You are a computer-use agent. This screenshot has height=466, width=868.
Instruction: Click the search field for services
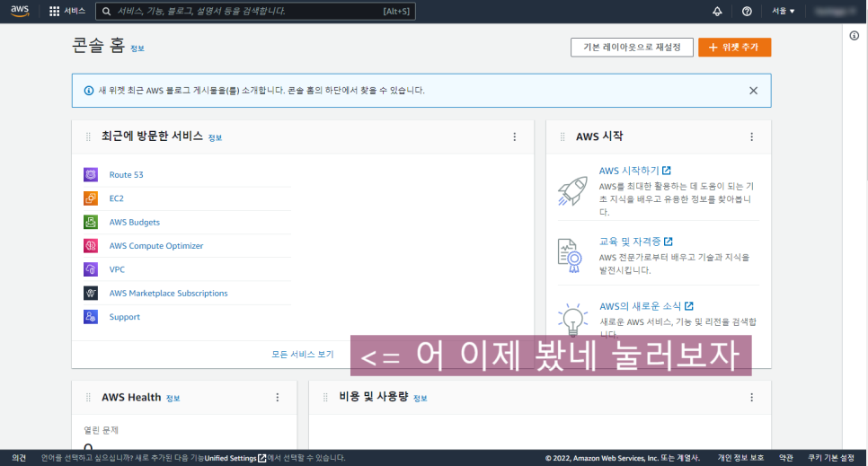[255, 11]
